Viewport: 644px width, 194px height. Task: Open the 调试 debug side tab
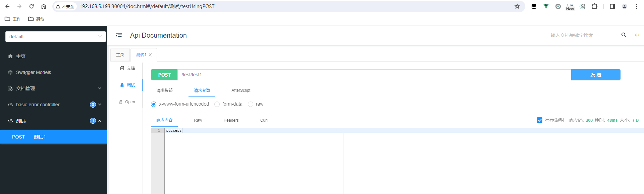[x=127, y=85]
